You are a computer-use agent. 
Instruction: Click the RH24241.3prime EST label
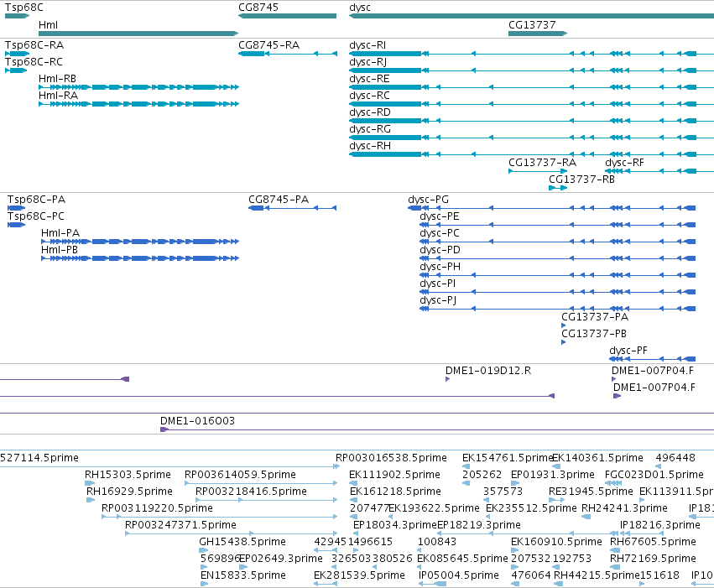624,508
